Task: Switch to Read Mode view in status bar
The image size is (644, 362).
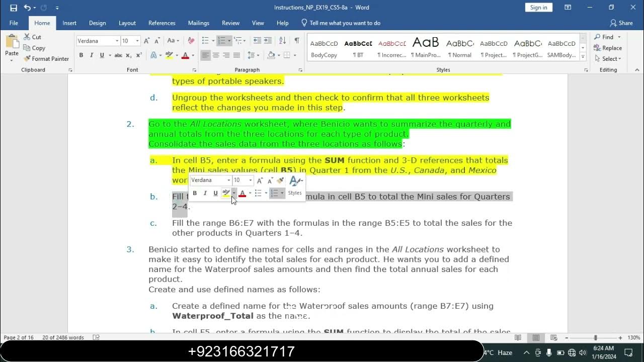Action: (x=518, y=338)
